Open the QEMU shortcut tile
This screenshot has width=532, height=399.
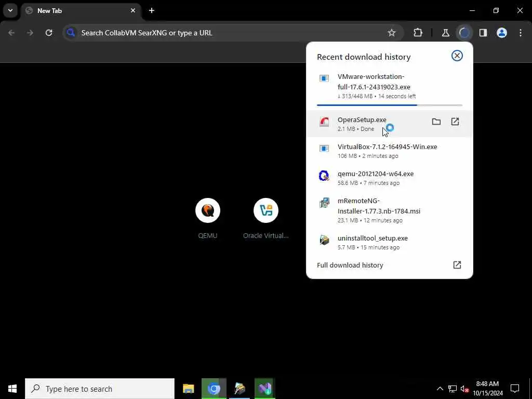click(x=208, y=219)
